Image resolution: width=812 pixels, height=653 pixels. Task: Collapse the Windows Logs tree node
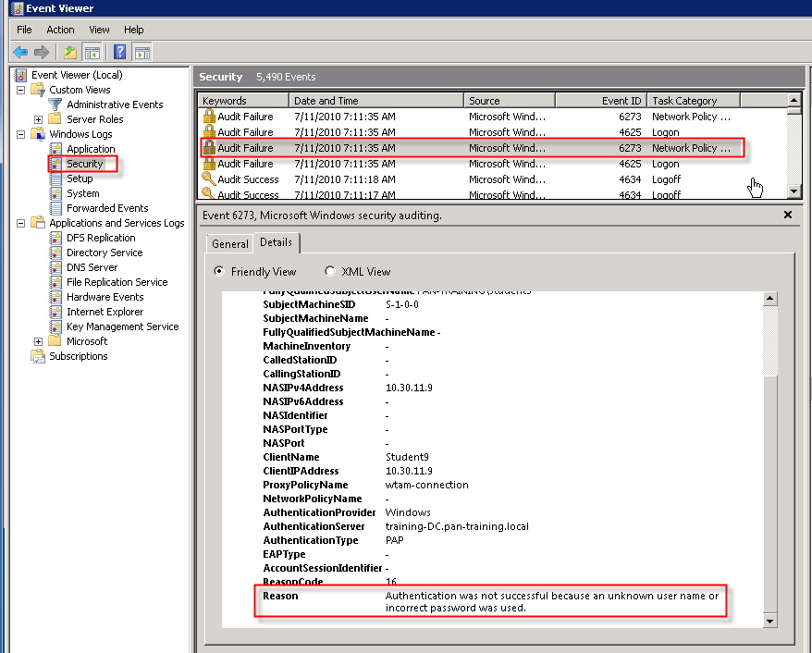coord(21,134)
